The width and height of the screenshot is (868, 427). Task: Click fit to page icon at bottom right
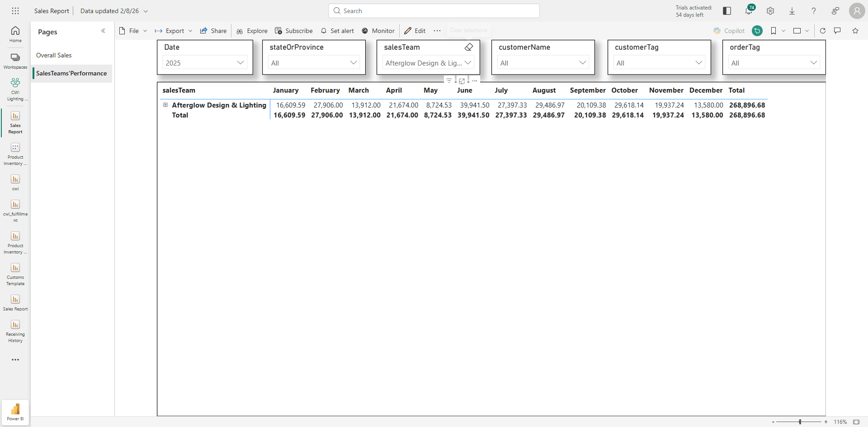pyautogui.click(x=856, y=422)
